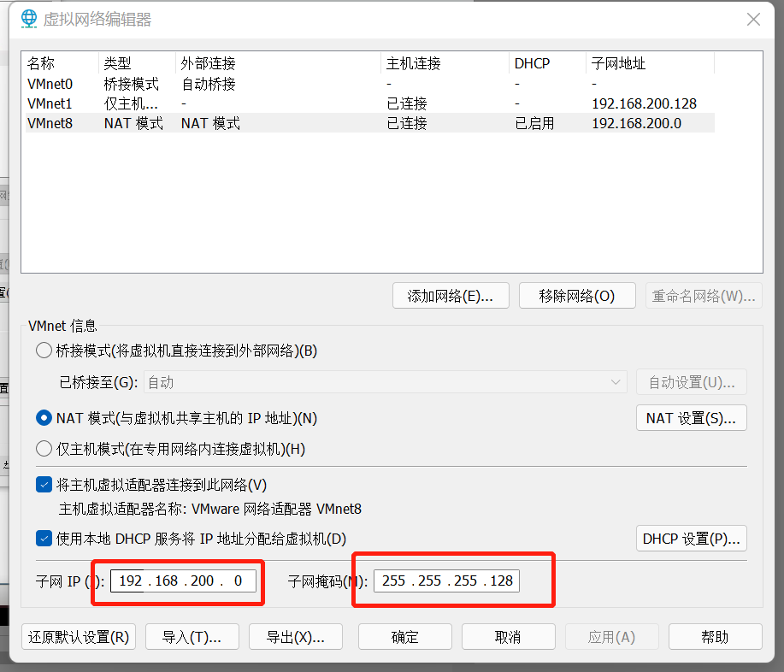Viewport: 784px width, 672px height.
Task: Click the 128 octet in subnet mask
Action: pyautogui.click(x=501, y=581)
